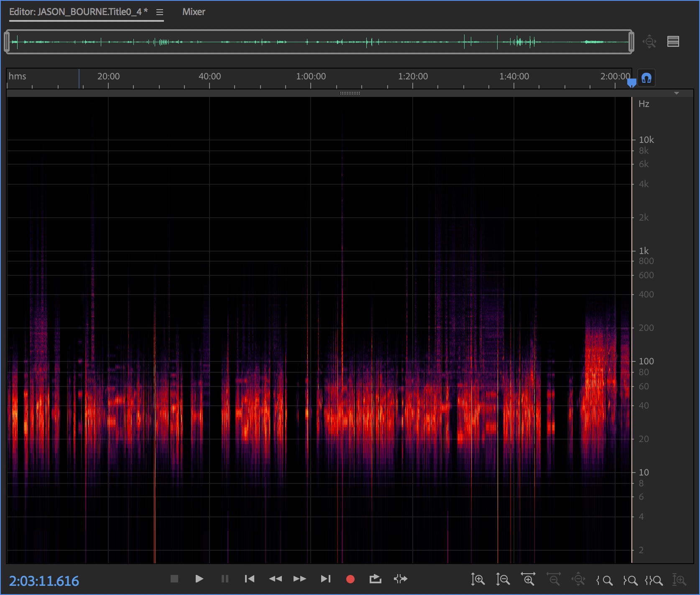Screen dimensions: 700x595
Task: Click waveform in overview navigator
Action: pos(319,42)
